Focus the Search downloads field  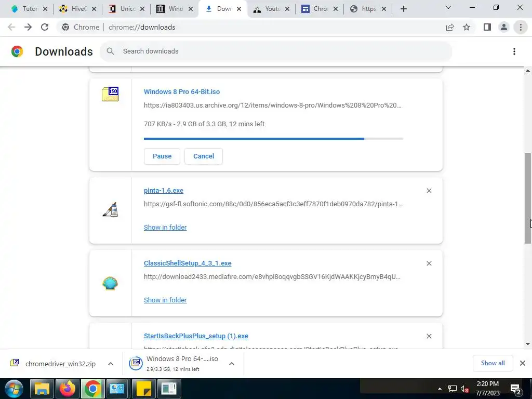click(x=276, y=51)
